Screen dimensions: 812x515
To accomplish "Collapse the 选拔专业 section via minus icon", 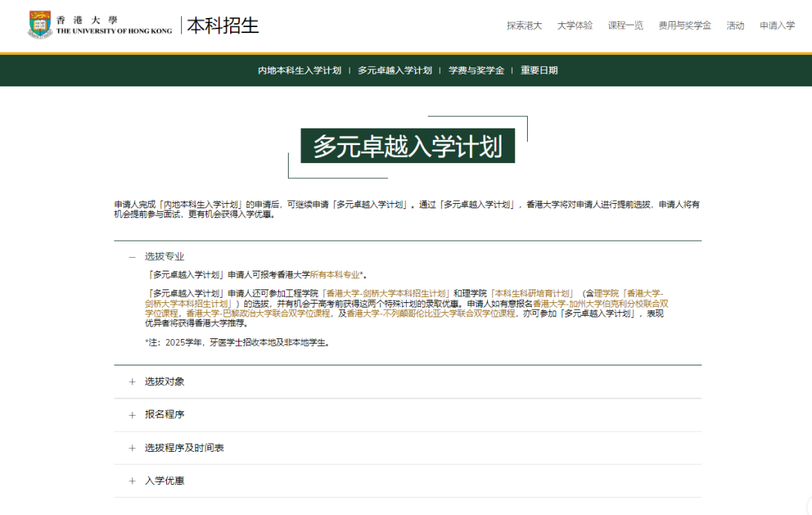I will coord(132,256).
